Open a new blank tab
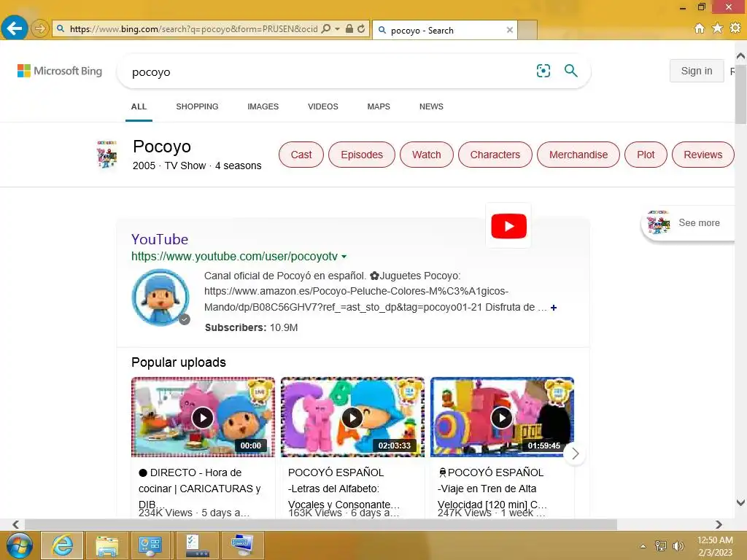 527,30
